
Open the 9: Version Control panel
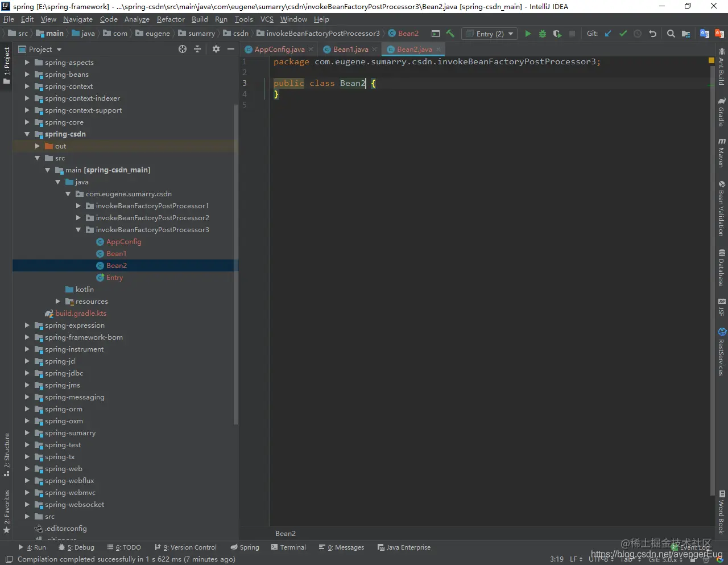click(x=186, y=547)
